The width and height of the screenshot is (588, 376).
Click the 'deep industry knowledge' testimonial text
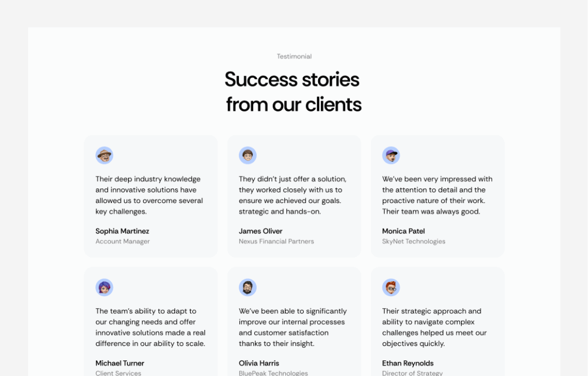point(149,195)
